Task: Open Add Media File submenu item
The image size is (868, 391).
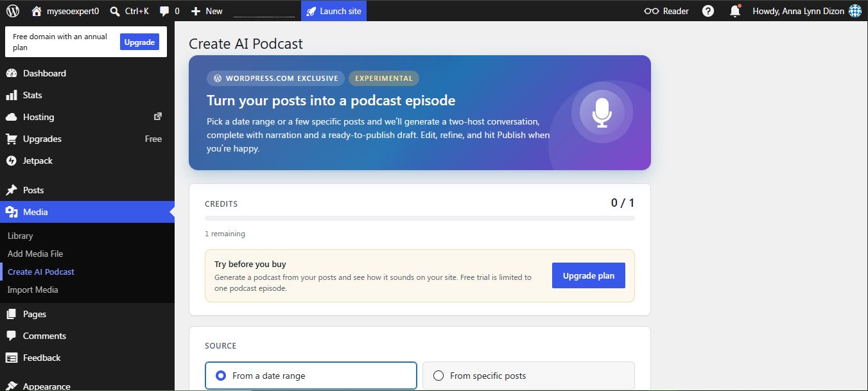Action: 35,254
